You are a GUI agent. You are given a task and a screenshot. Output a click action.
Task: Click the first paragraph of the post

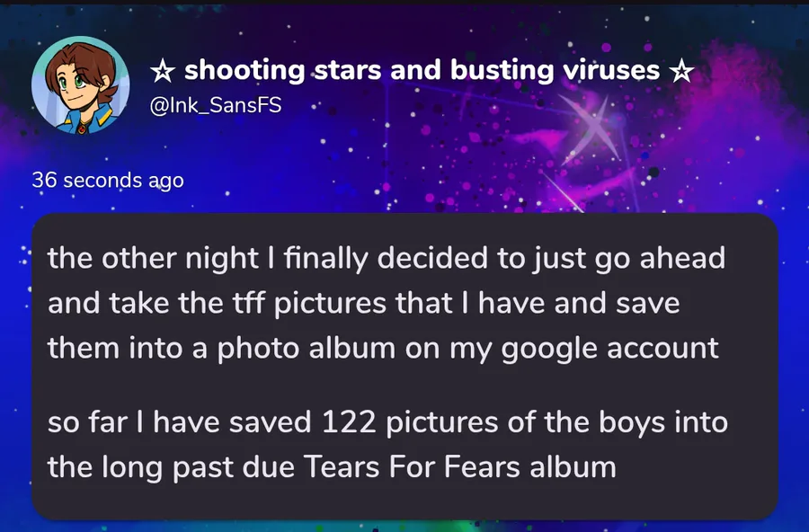(x=387, y=303)
